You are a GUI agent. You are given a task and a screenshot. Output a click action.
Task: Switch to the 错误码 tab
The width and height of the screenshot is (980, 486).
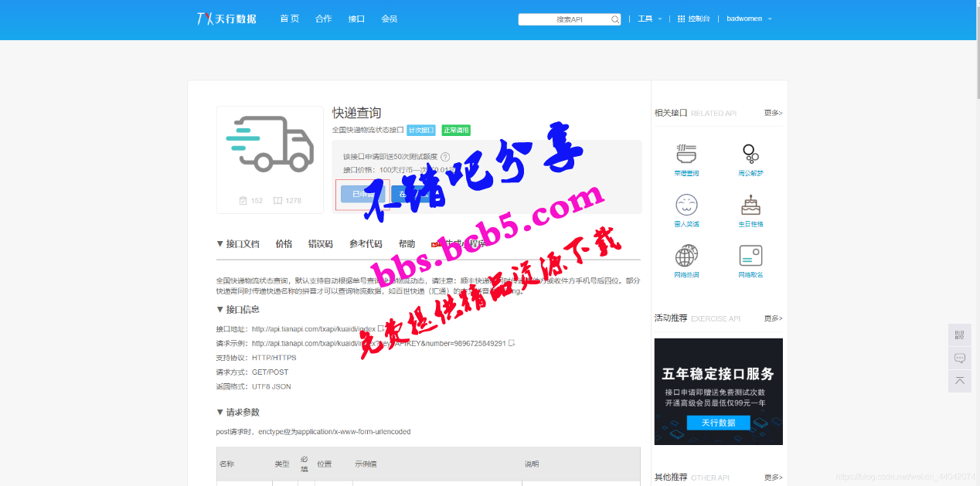pos(320,244)
